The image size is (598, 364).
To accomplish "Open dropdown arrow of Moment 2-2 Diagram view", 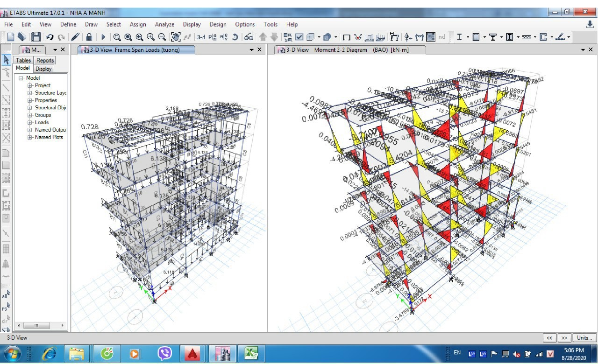I will point(583,49).
